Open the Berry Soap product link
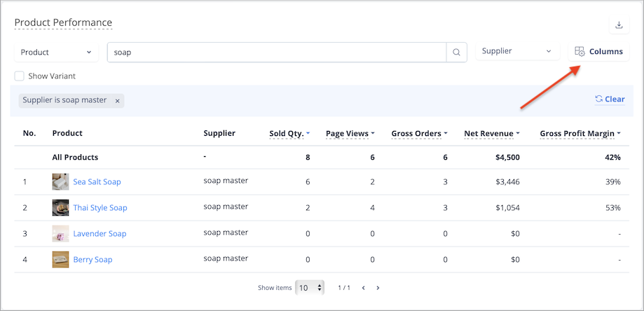Viewport: 644px width, 311px height. (x=93, y=259)
